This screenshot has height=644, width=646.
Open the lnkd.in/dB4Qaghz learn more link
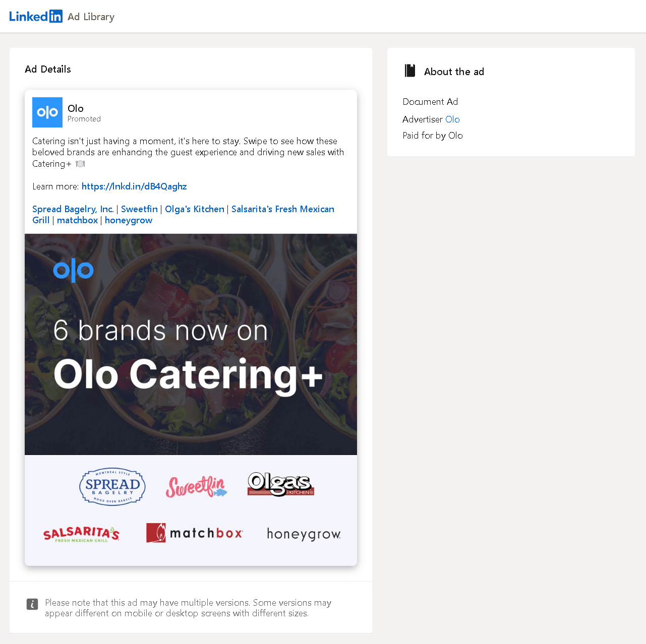point(134,186)
